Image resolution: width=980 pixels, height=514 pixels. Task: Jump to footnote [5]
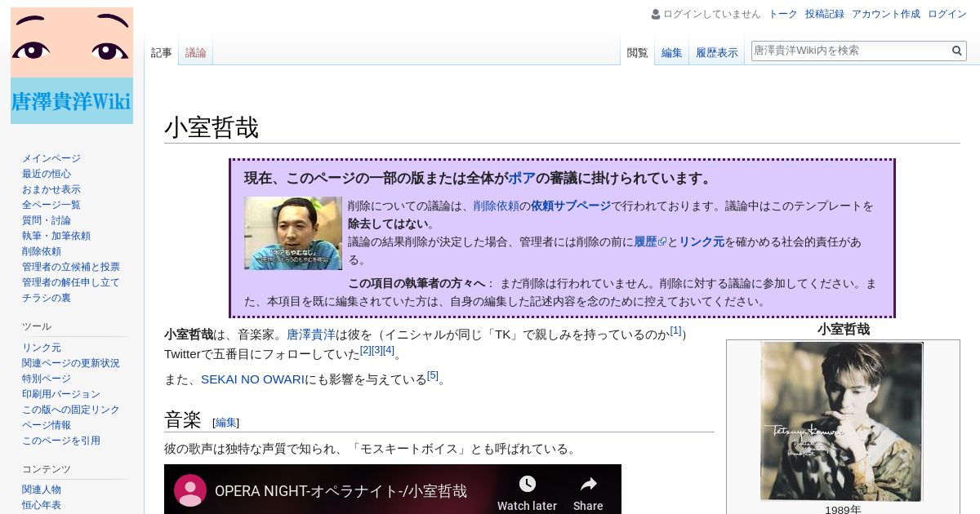pyautogui.click(x=433, y=375)
